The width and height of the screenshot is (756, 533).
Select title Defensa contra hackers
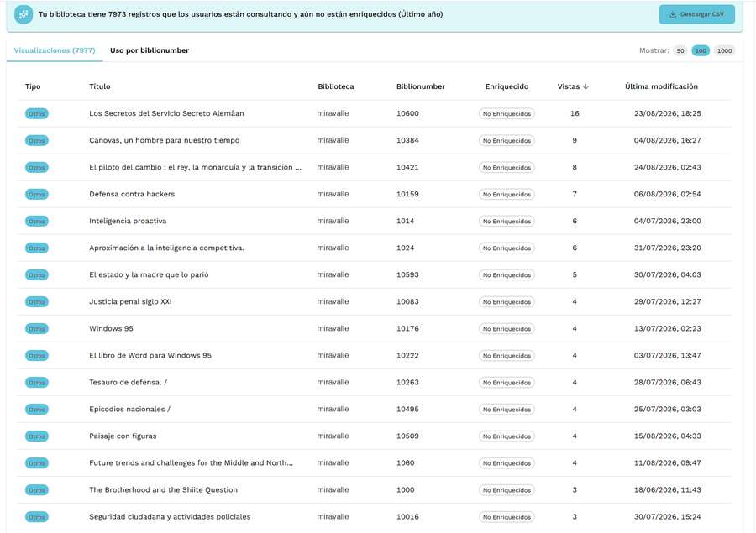(x=132, y=194)
